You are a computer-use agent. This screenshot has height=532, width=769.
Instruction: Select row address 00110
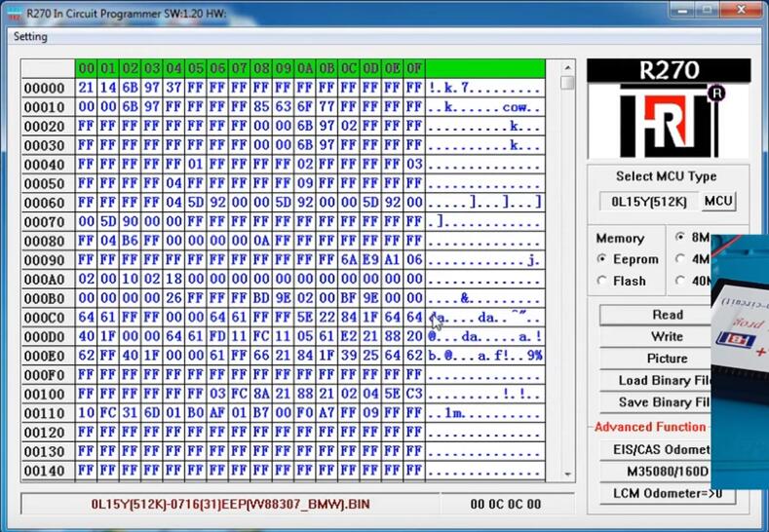(48, 413)
